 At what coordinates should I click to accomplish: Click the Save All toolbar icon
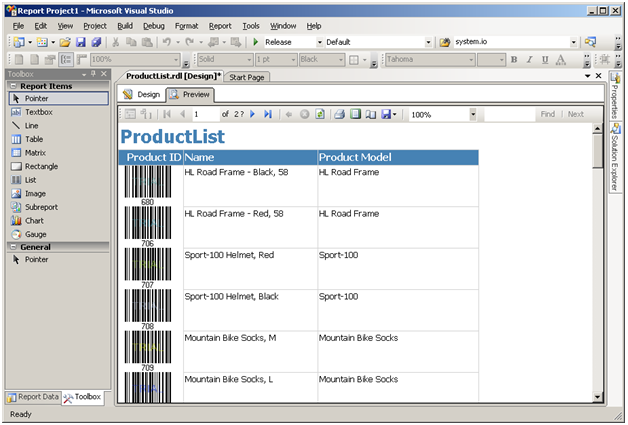(97, 42)
